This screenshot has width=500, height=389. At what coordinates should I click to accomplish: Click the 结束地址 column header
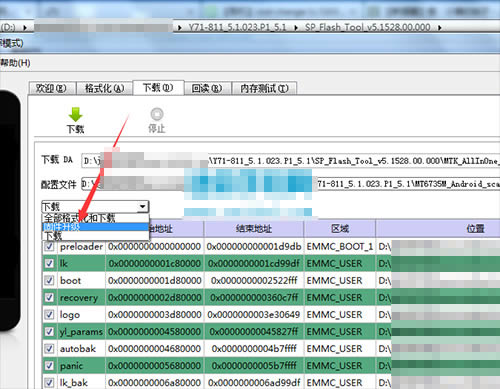pos(254,229)
